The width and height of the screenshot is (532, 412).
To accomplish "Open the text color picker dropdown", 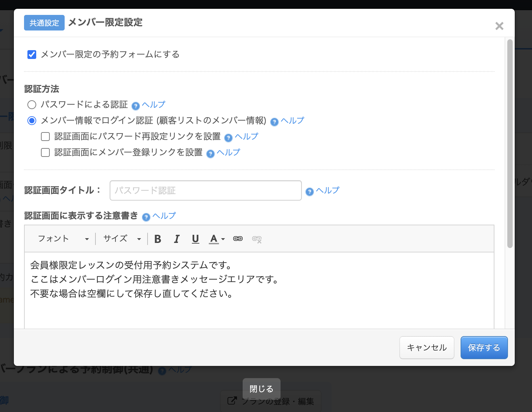I will 217,239.
